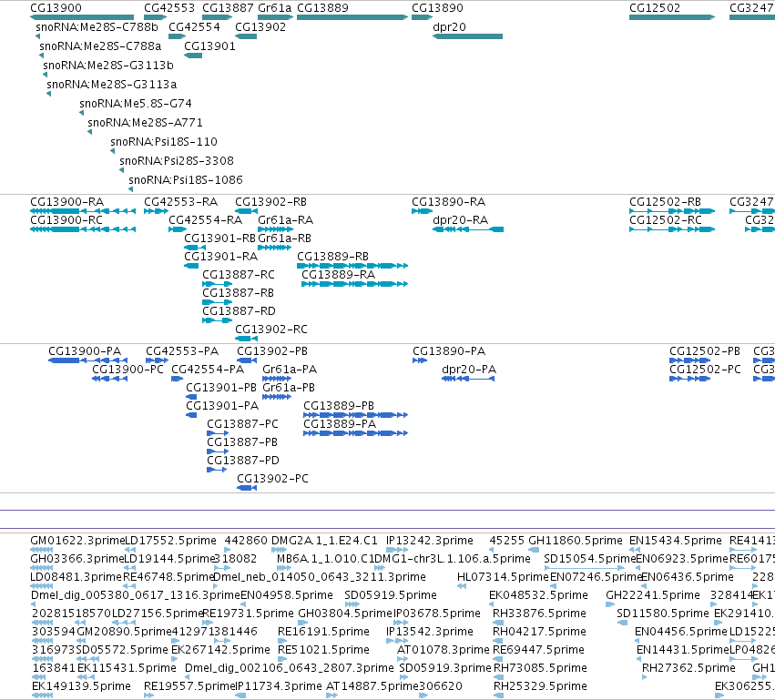Click the dpr20-PA protein label

point(469,370)
